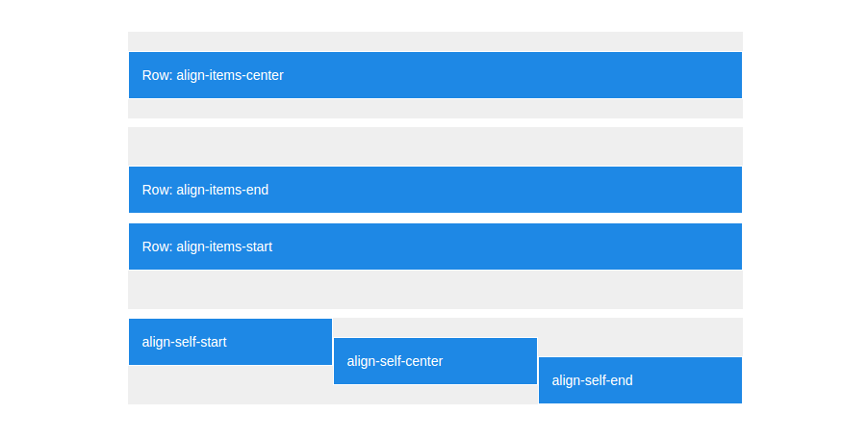The width and height of the screenshot is (868, 441).
Task: Click the text "Row: align-items-center"
Action: pyautogui.click(x=213, y=75)
